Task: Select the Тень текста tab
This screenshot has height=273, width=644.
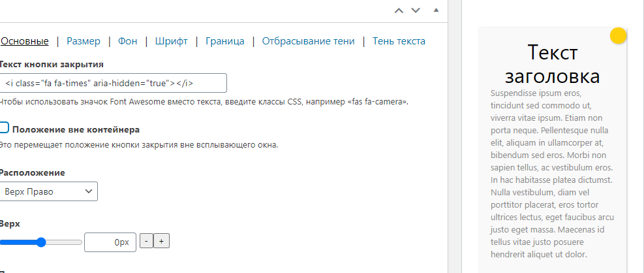Action: point(399,41)
